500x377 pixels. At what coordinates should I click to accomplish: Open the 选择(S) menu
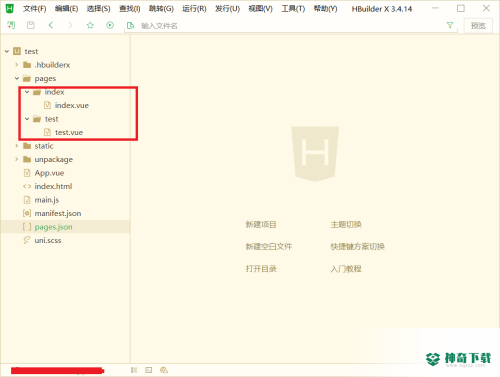point(98,9)
